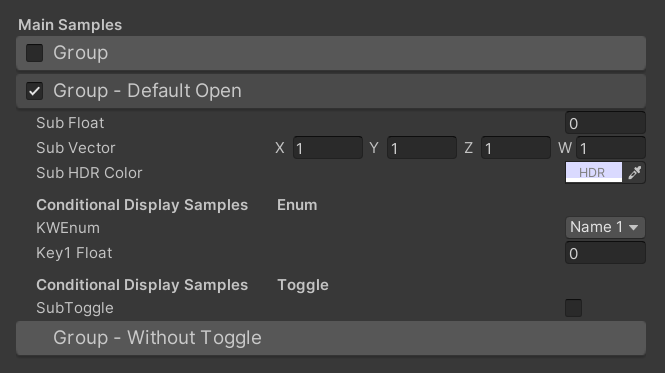This screenshot has height=373, width=665.
Task: Click the Key1 Float property label
Action: tap(74, 253)
